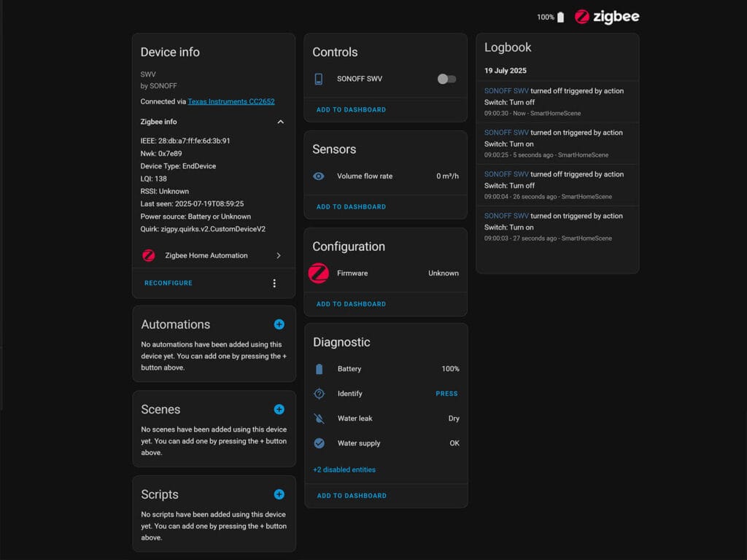Open SONOFF SWV link in 09:00:04 logbook entry
747x560 pixels.
[x=506, y=174]
